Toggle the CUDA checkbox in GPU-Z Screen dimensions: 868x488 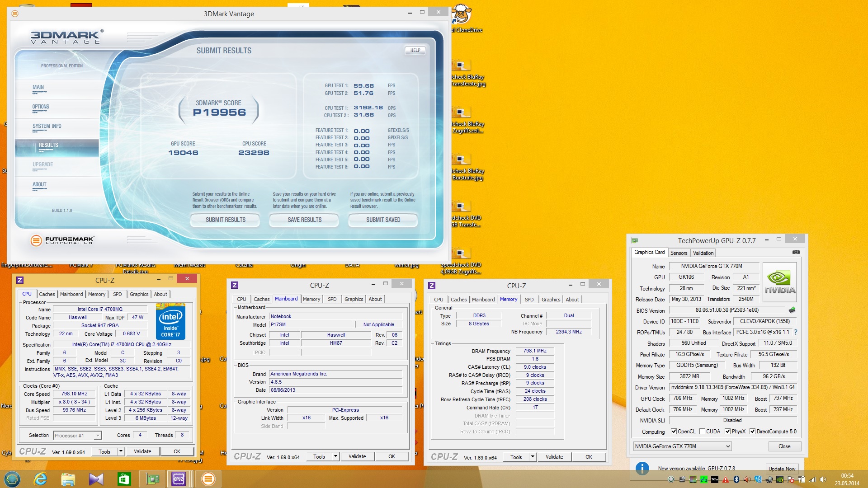(702, 432)
